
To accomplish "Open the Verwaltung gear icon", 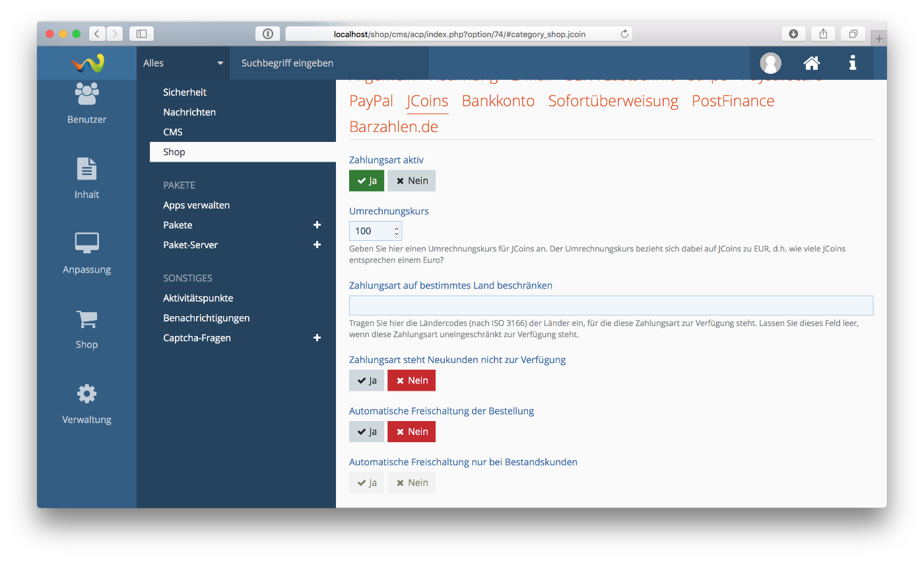I will 86,394.
